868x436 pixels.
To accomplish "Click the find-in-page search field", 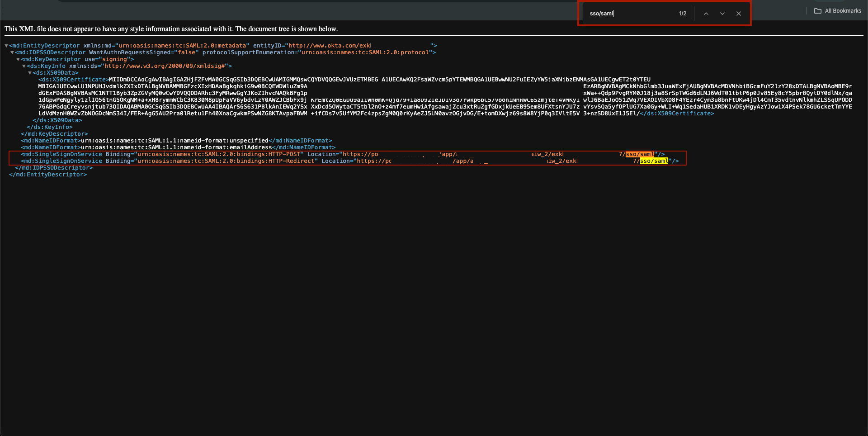I will (631, 14).
